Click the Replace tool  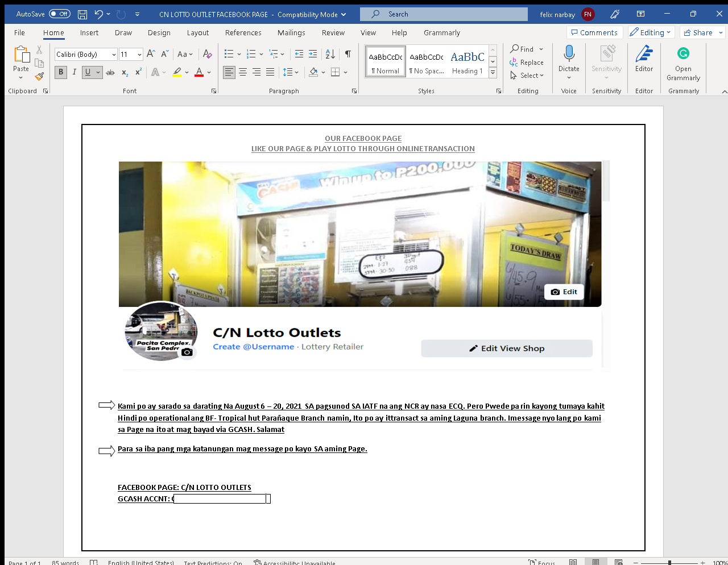pyautogui.click(x=527, y=63)
